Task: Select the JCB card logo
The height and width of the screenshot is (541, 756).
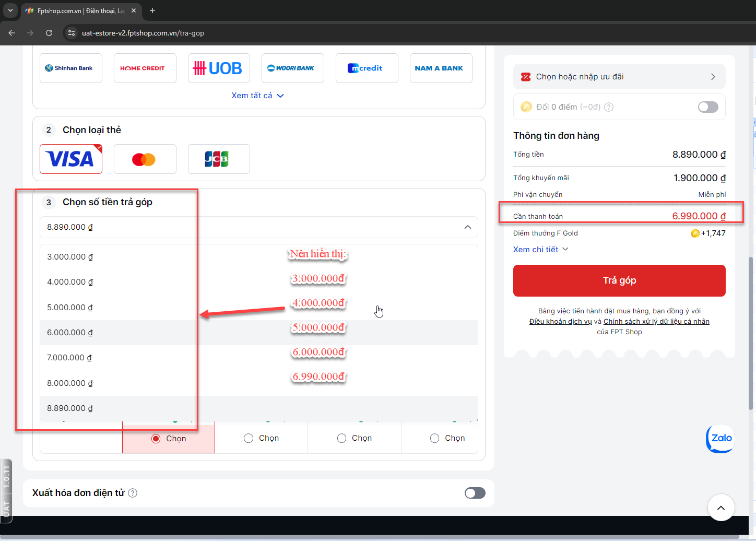Action: point(219,159)
